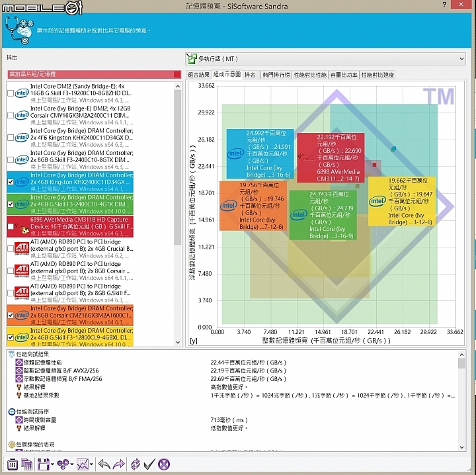The image size is (476, 475).
Task: Switch to the 熱門排行榜 tab
Action: click(276, 75)
